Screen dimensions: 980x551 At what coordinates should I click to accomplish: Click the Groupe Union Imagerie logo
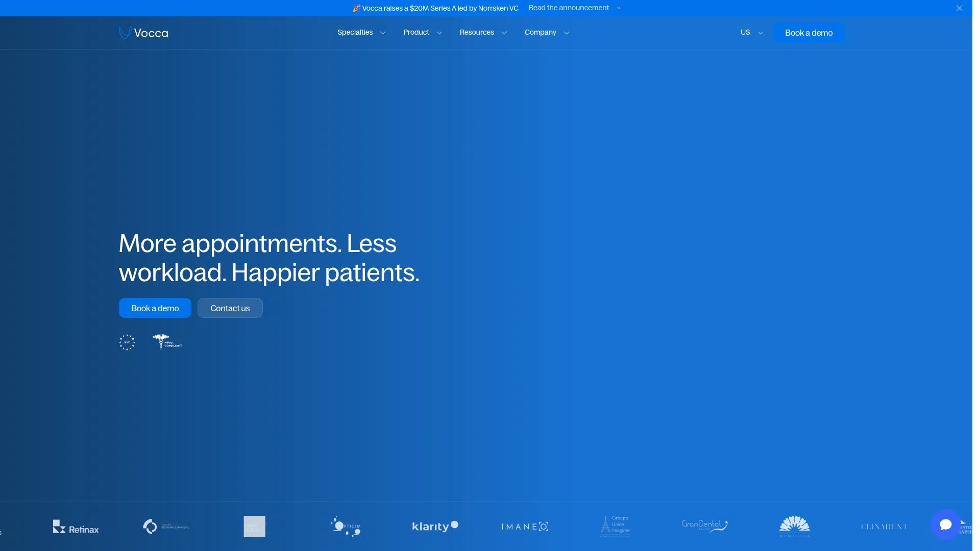coord(615,527)
